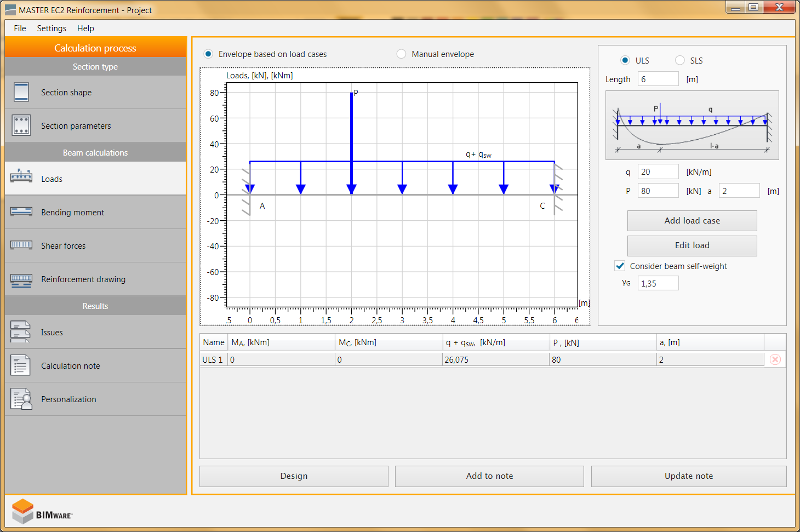Screen dimensions: 800x532
Task: Click the beam Length input field
Action: [658, 79]
